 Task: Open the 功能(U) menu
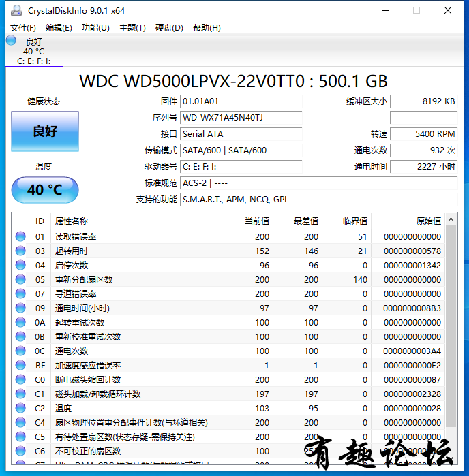click(95, 28)
